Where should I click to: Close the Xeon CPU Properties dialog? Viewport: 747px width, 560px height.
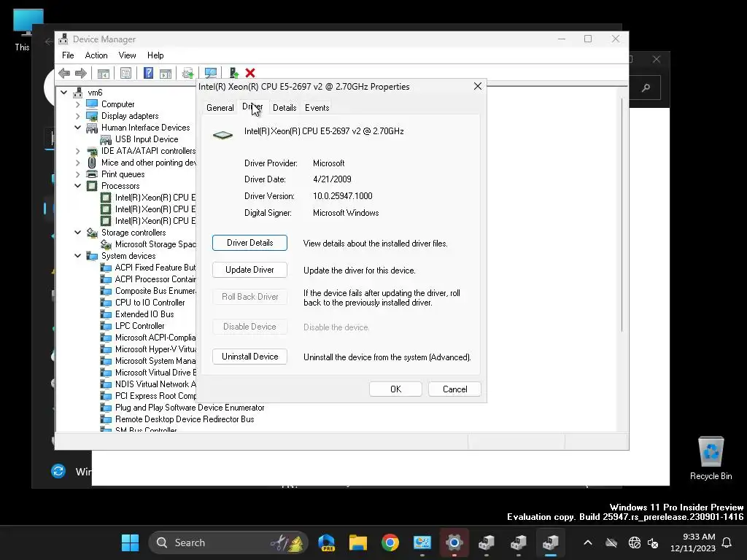click(x=477, y=86)
